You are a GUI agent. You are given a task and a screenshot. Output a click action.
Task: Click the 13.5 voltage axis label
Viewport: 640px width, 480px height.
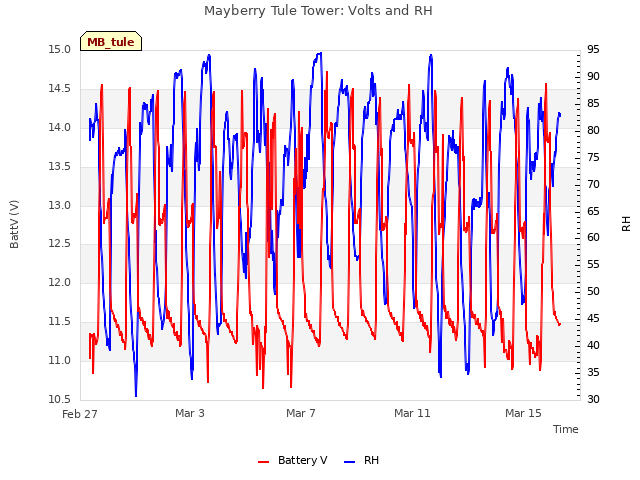point(60,166)
